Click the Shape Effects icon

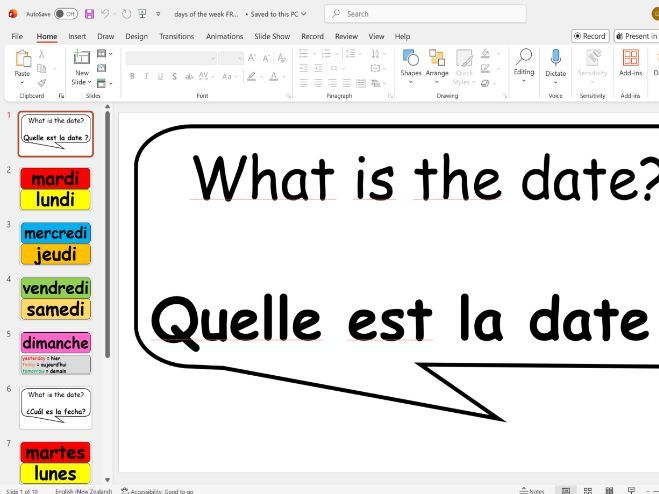[485, 83]
